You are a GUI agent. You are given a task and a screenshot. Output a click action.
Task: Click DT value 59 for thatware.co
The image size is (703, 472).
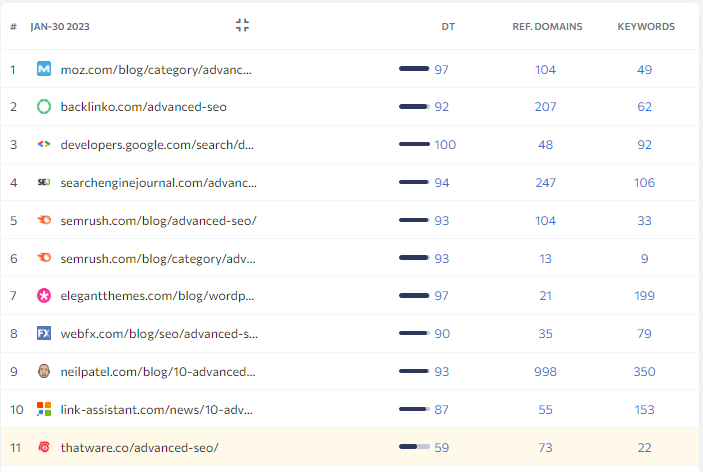pos(442,447)
